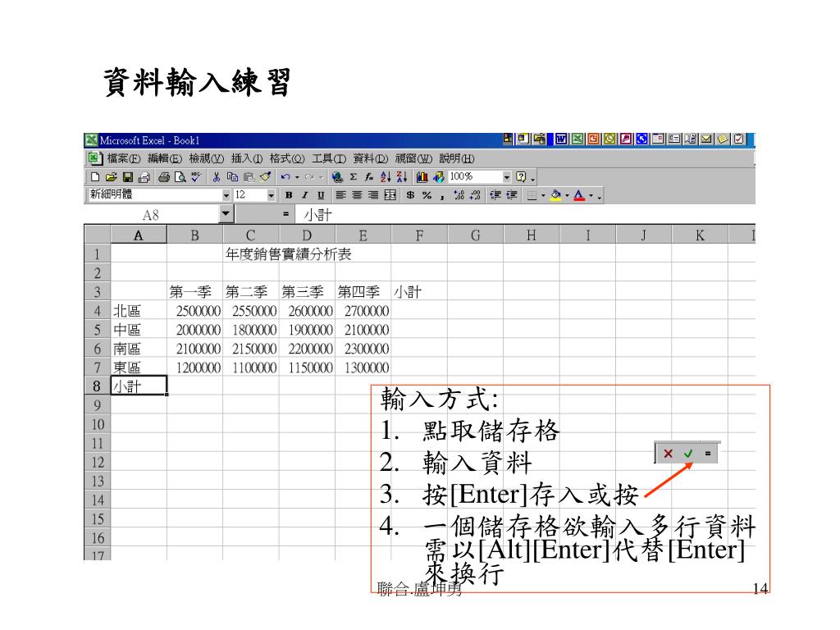840x630 pixels.
Task: Create a new workbook with New icon
Action: [95, 177]
